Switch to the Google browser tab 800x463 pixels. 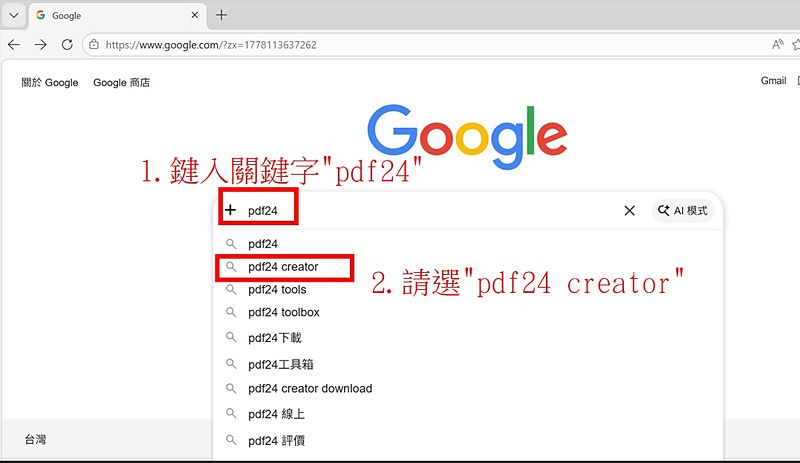117,15
